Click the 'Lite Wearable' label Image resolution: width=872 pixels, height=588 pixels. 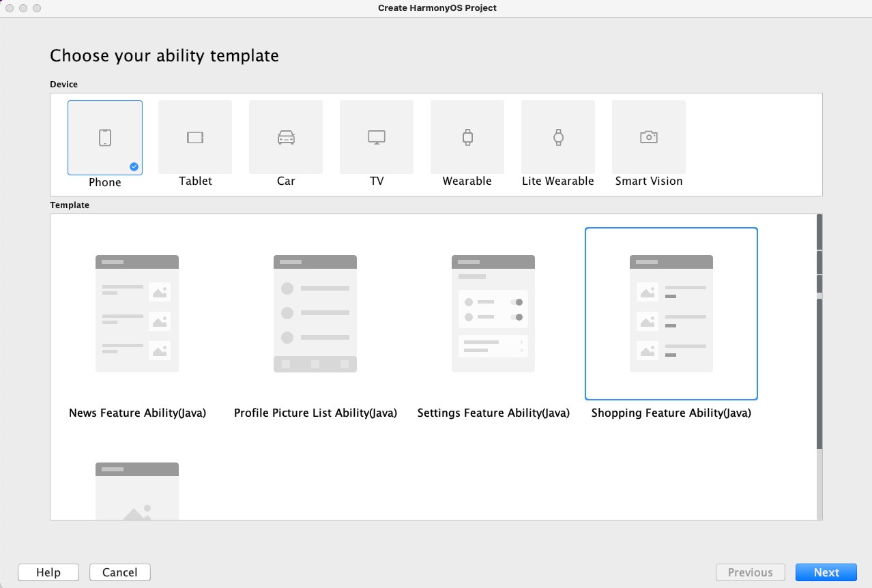(x=558, y=181)
